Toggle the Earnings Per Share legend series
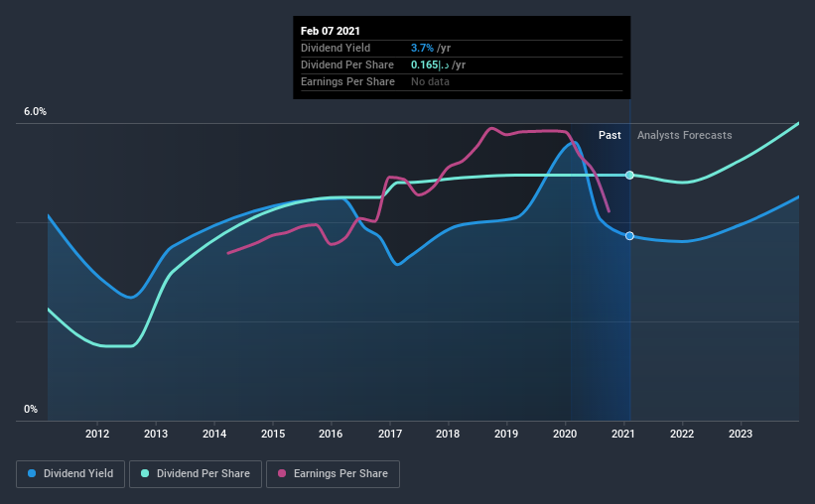Image resolution: width=815 pixels, height=504 pixels. (333, 474)
